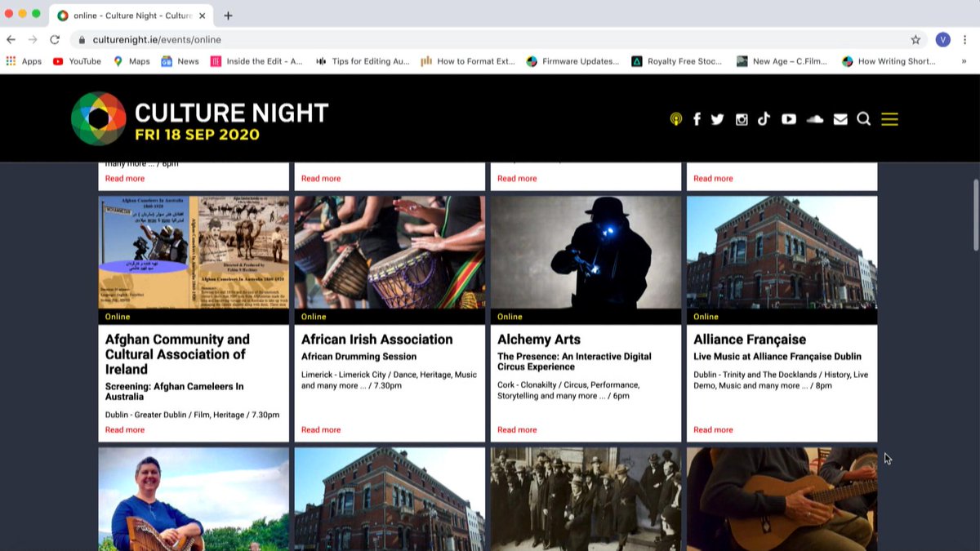Close the Culture Night tab
This screenshot has width=980, height=551.
click(202, 16)
